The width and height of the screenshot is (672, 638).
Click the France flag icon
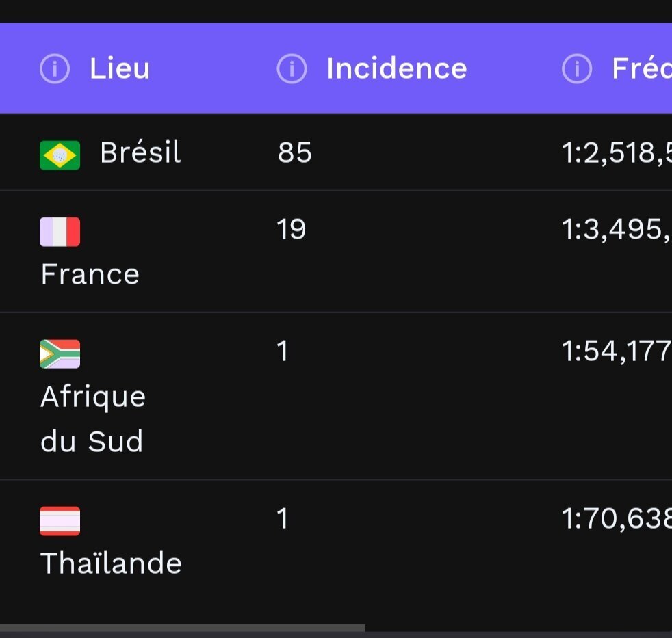click(x=60, y=232)
